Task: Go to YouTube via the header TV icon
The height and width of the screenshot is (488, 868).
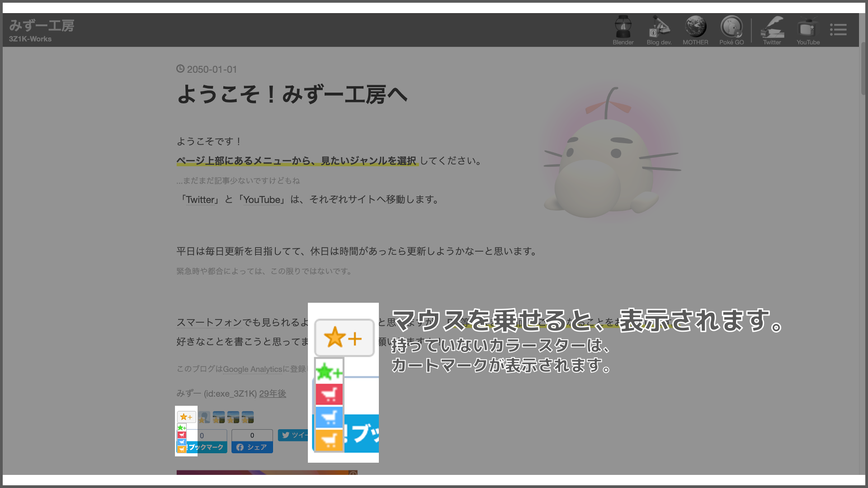Action: click(x=808, y=30)
